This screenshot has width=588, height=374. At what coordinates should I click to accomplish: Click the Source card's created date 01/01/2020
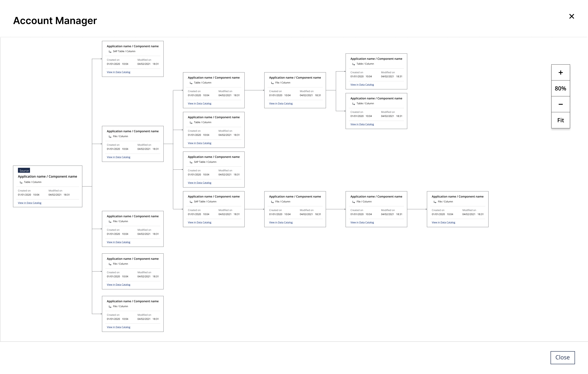click(24, 195)
